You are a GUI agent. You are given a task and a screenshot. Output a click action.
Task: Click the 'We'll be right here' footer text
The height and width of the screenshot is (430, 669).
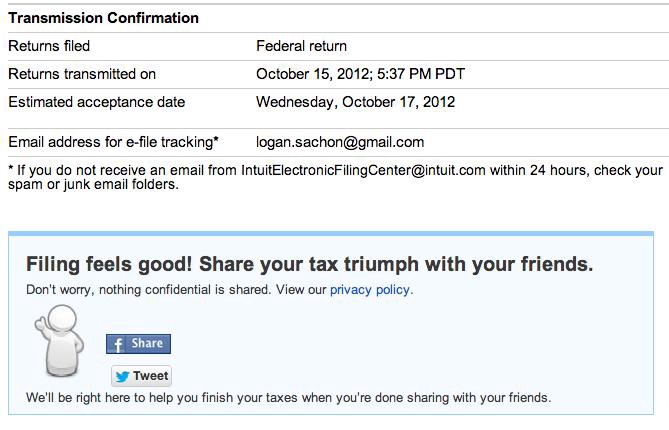pyautogui.click(x=288, y=398)
